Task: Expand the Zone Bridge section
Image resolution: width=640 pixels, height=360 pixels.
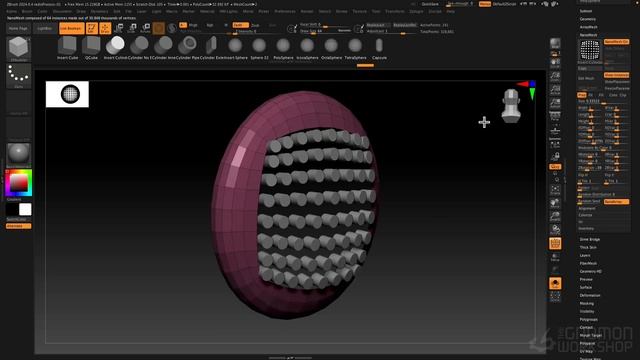Action: click(x=590, y=239)
